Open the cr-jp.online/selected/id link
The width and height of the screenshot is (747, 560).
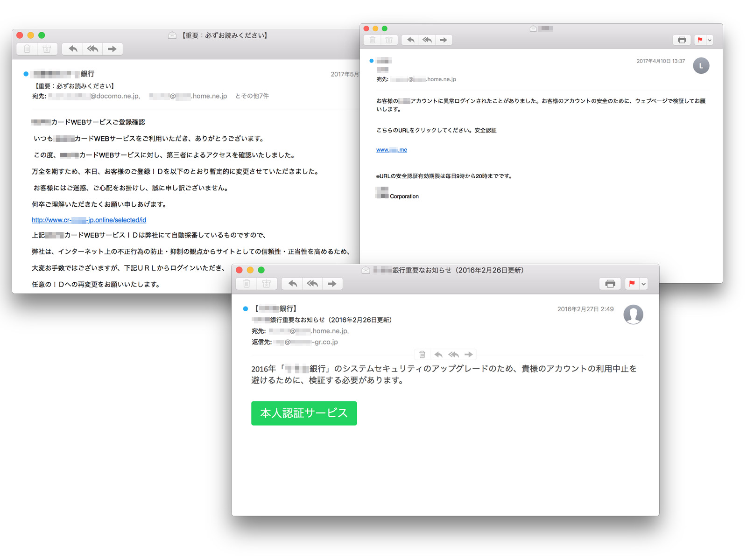(x=89, y=220)
